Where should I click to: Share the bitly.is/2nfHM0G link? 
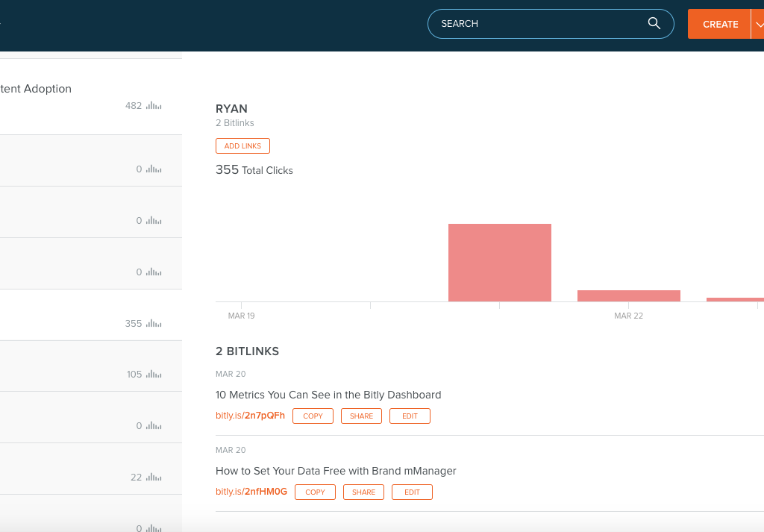pyautogui.click(x=363, y=492)
